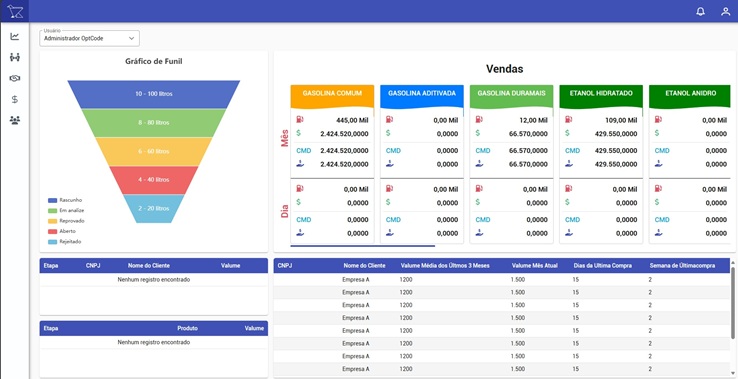Open the dollar sign finance sidebar icon
The width and height of the screenshot is (738, 379).
[15, 99]
